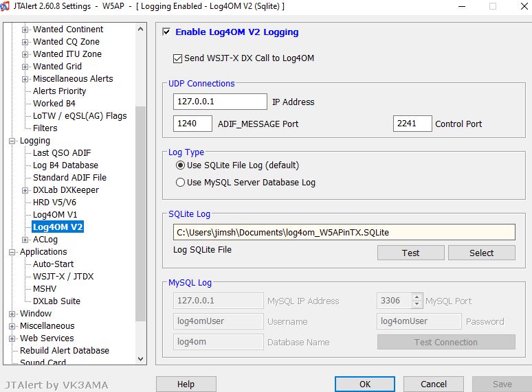Expand the DXLab DXKeeper node
Screen dimensions: 532x392
tap(25, 190)
